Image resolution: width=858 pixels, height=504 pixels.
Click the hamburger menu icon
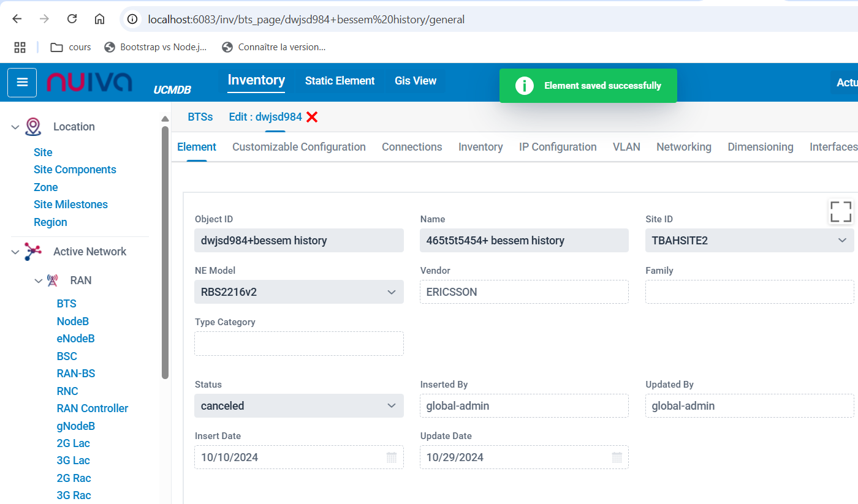23,83
